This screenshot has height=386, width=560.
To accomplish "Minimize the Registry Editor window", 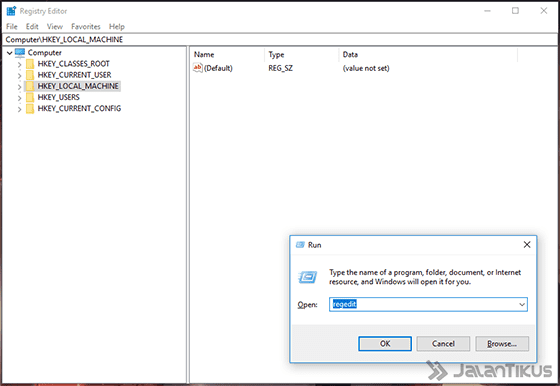I will [x=488, y=11].
